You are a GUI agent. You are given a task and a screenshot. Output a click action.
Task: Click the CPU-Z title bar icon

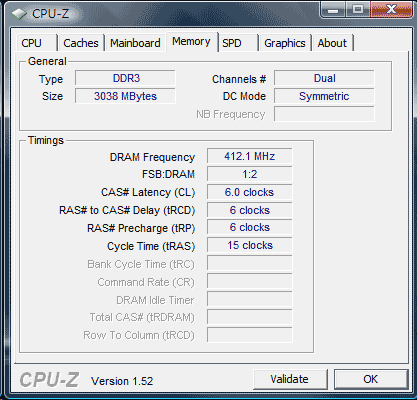click(19, 14)
